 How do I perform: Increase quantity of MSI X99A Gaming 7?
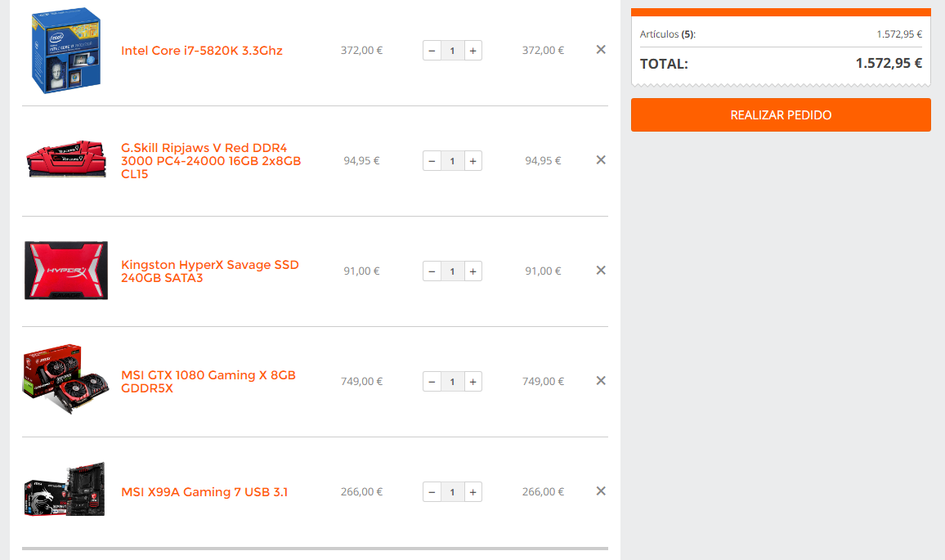pyautogui.click(x=473, y=492)
